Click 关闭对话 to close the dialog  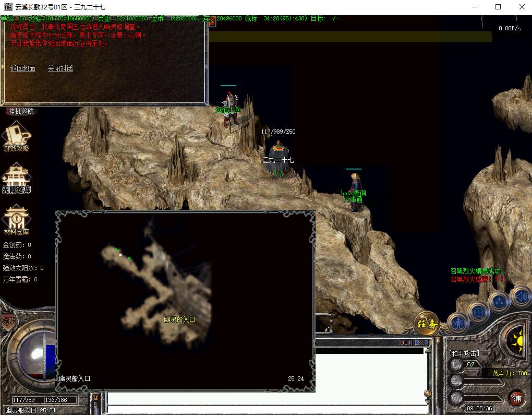click(61, 68)
